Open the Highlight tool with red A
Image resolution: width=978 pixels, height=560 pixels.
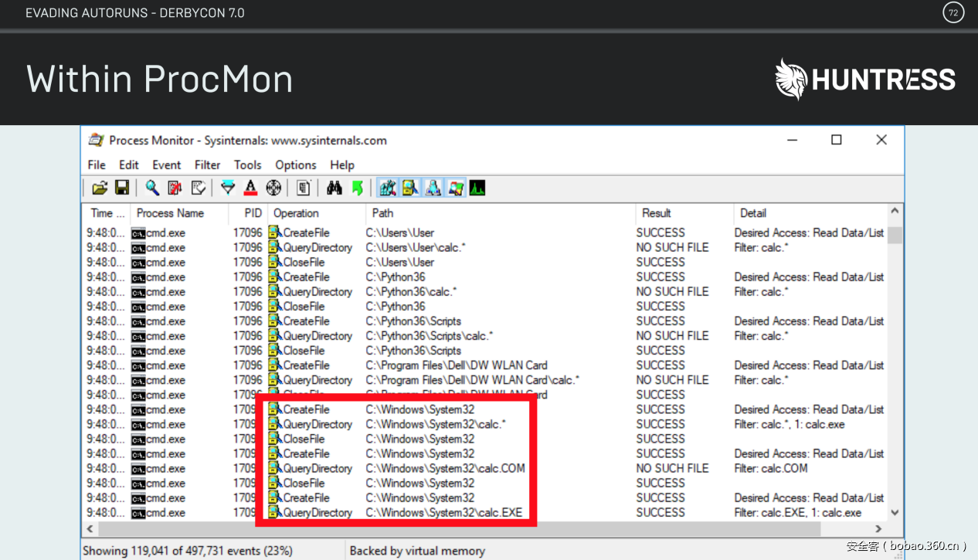pyautogui.click(x=250, y=188)
